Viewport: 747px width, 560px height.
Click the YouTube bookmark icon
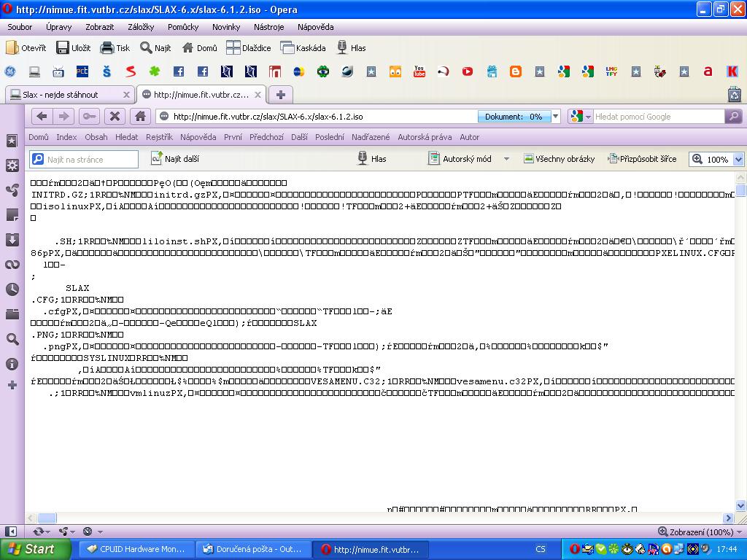coord(419,71)
